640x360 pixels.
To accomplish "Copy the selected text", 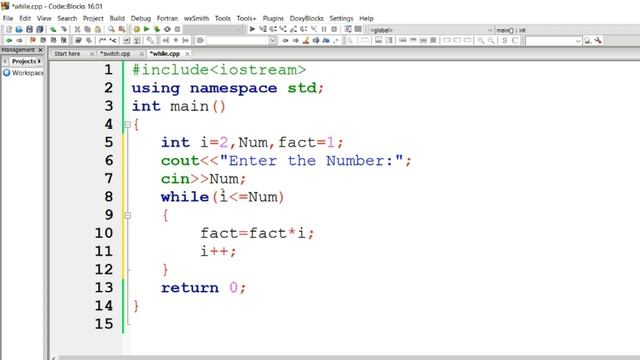I will pyautogui.click(x=87, y=29).
